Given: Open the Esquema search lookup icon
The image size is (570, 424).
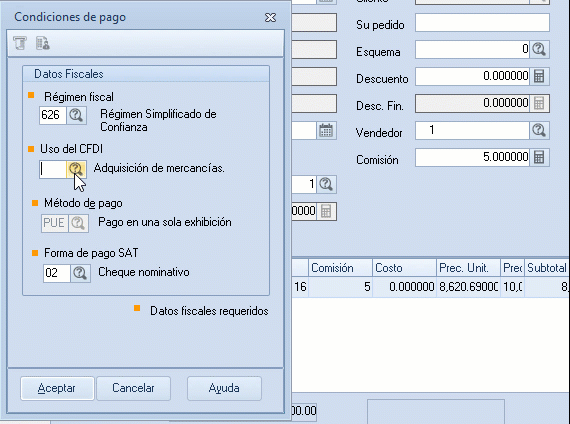Looking at the screenshot, I should [539, 49].
